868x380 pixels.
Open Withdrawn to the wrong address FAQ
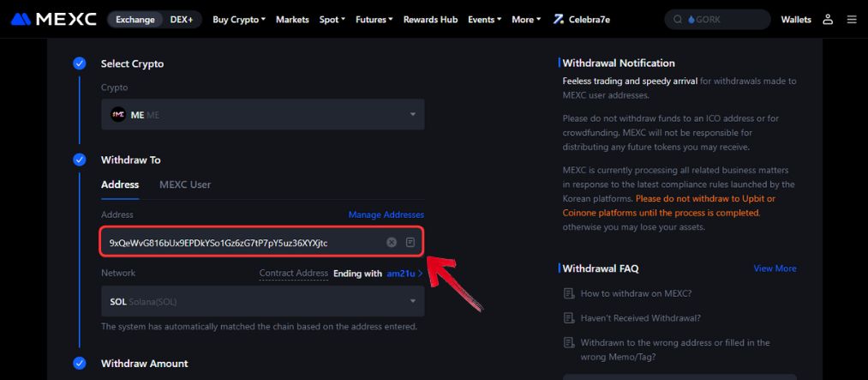tap(675, 349)
